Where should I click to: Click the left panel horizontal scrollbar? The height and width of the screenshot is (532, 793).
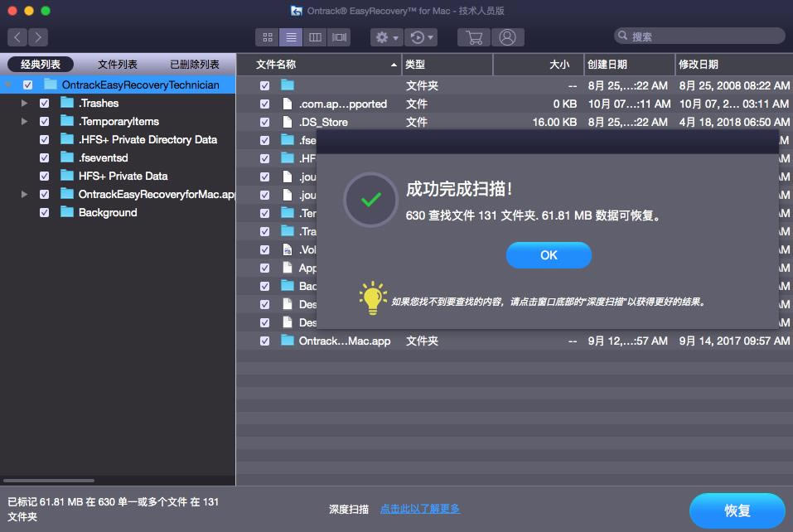49,481
